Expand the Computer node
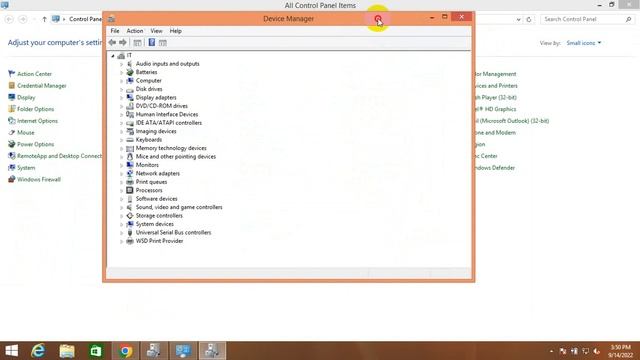The height and width of the screenshot is (360, 640). tap(121, 81)
